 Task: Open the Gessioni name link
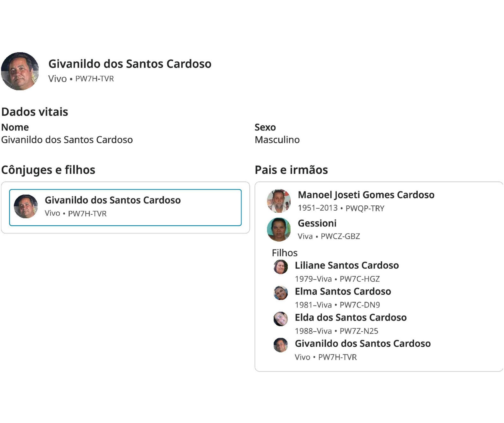coord(317,223)
